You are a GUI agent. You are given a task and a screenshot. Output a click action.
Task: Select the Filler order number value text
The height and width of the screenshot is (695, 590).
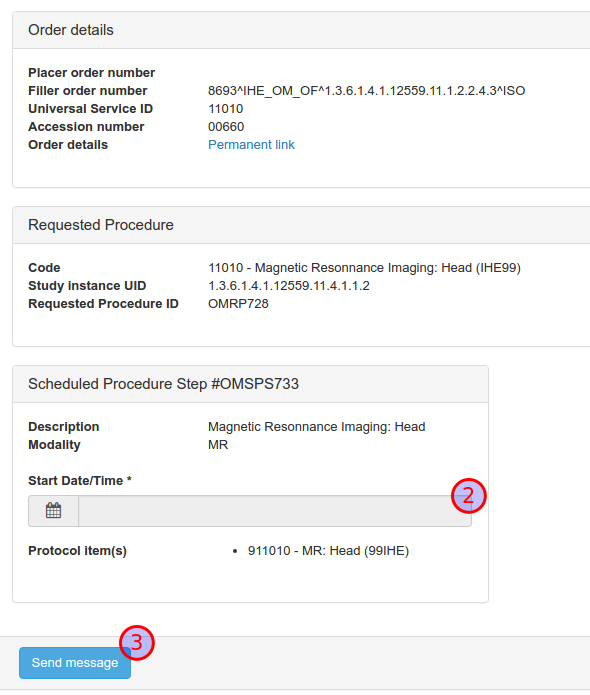point(367,91)
